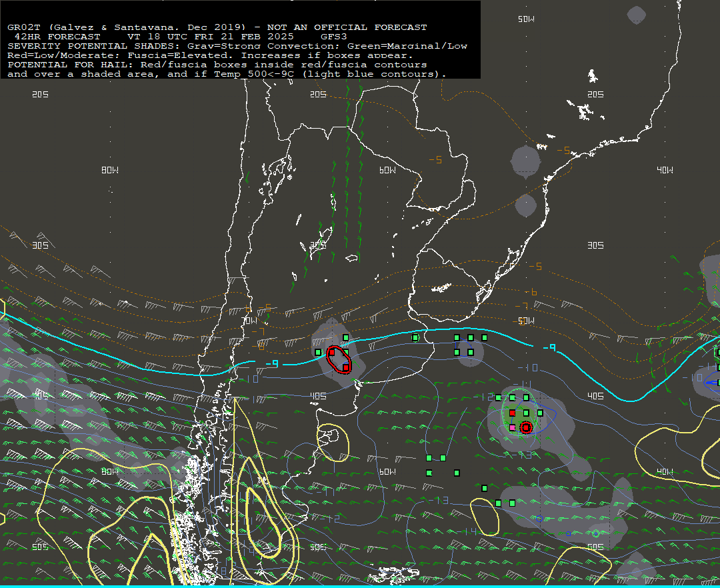Click the '40W' label south of 40S
The width and height of the screenshot is (720, 588).
point(665,471)
